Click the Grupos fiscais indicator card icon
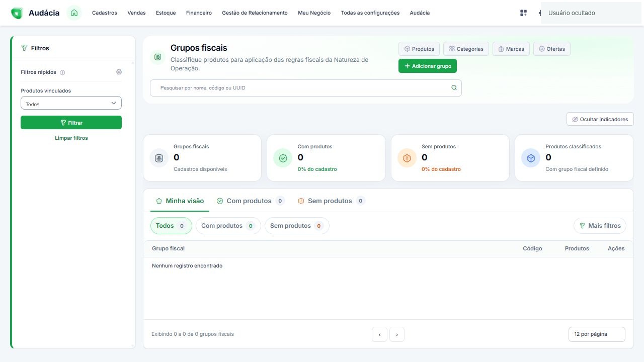The image size is (644, 362). [159, 158]
